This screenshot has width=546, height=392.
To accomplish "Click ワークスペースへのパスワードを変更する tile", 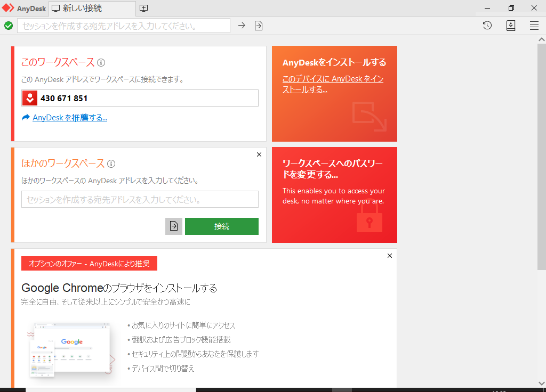I will point(334,195).
